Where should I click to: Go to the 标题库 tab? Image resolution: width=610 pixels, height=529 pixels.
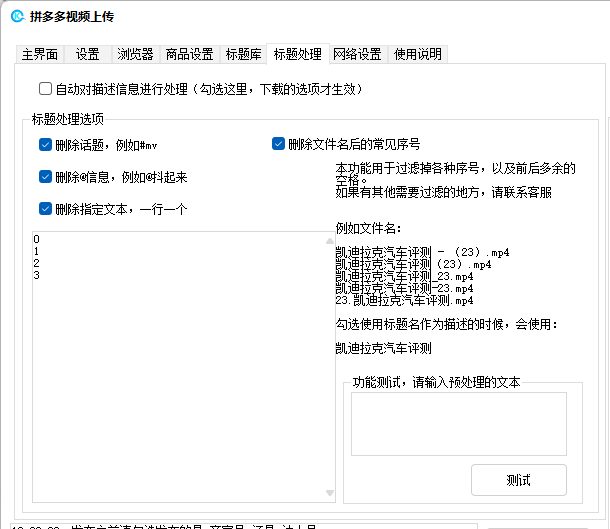pos(244,54)
